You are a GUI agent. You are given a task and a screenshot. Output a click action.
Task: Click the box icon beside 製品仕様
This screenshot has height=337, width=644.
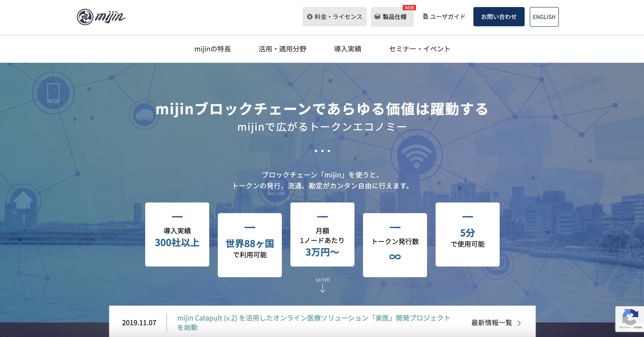[377, 16]
